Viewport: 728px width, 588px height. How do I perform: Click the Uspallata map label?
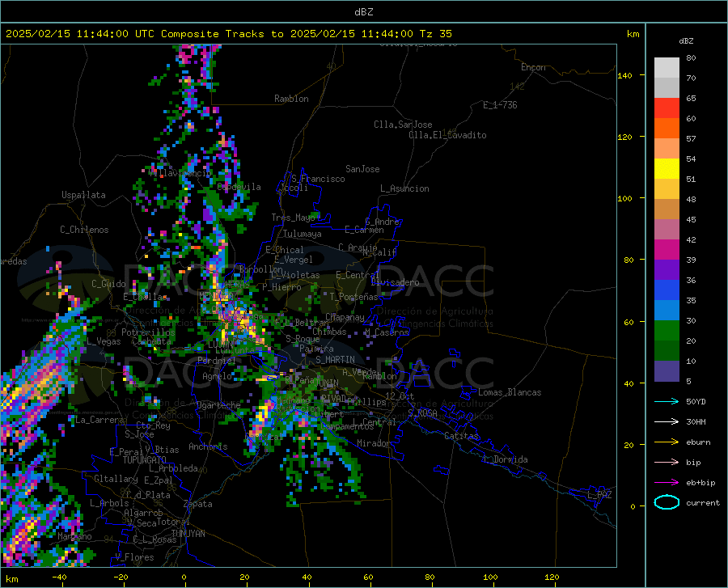click(x=83, y=195)
